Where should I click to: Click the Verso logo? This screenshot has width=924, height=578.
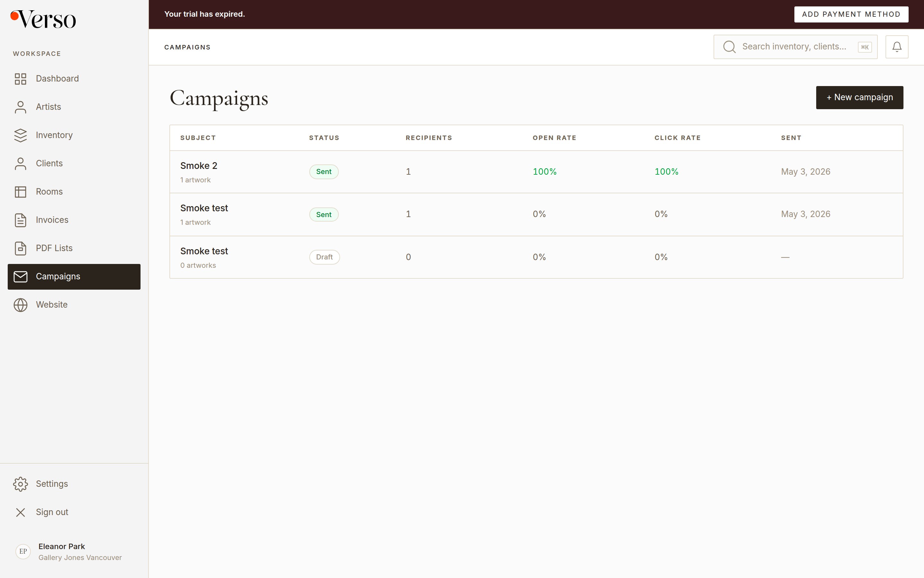43,19
